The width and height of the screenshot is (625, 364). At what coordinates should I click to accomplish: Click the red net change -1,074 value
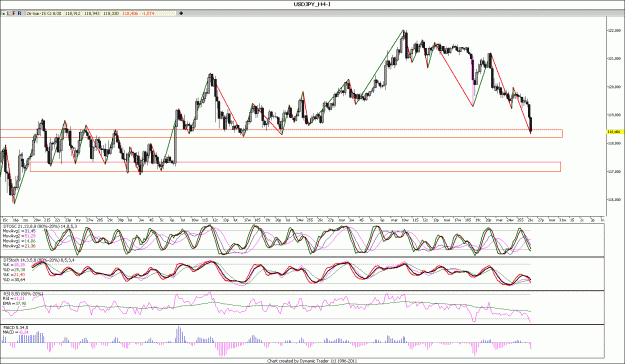click(x=147, y=13)
